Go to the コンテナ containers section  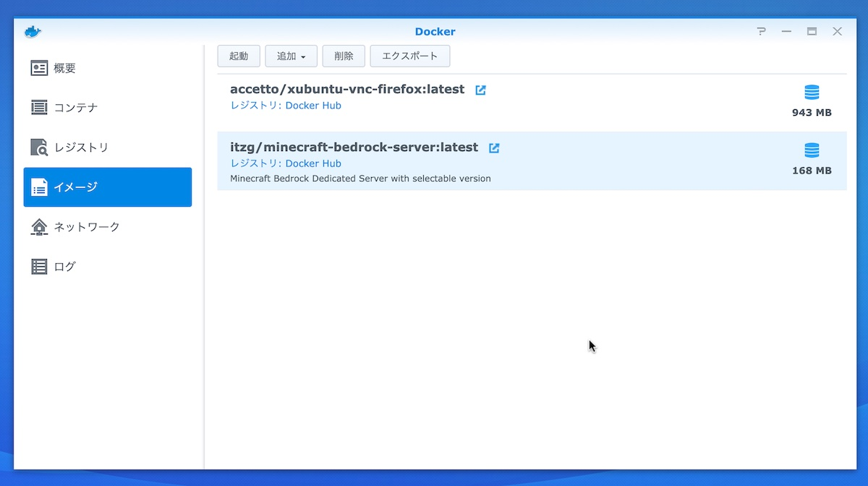(x=108, y=108)
